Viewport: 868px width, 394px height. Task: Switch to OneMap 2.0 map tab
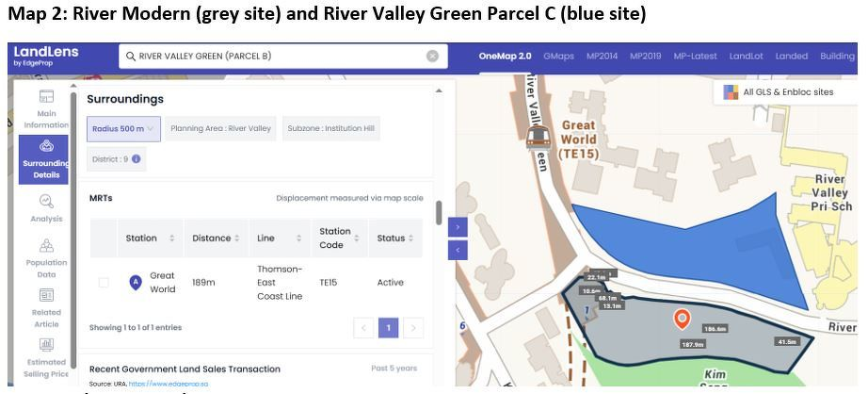coord(505,56)
